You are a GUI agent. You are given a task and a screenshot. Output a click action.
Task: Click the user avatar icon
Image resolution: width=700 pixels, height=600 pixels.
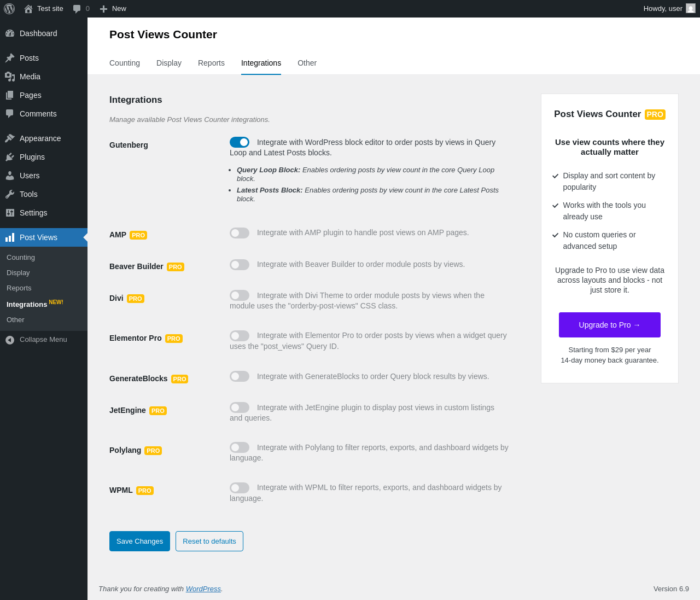(691, 9)
